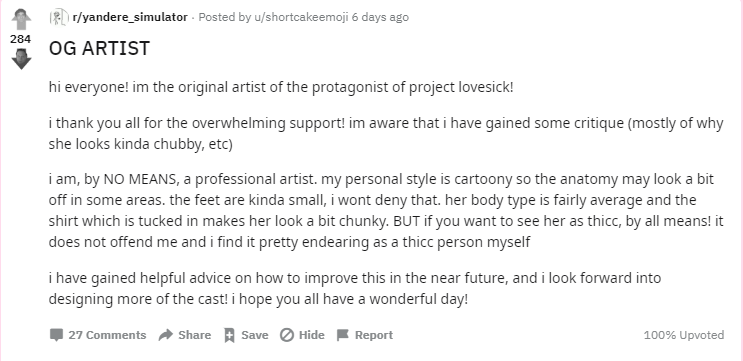The image size is (743, 361).
Task: Downvote the OG ARTIST post
Action: [x=21, y=59]
